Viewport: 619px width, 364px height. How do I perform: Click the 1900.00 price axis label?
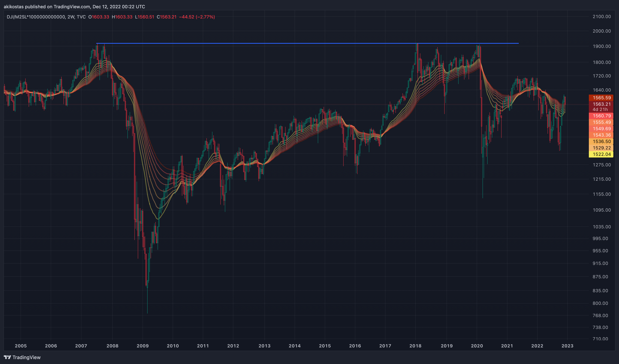tap(601, 46)
